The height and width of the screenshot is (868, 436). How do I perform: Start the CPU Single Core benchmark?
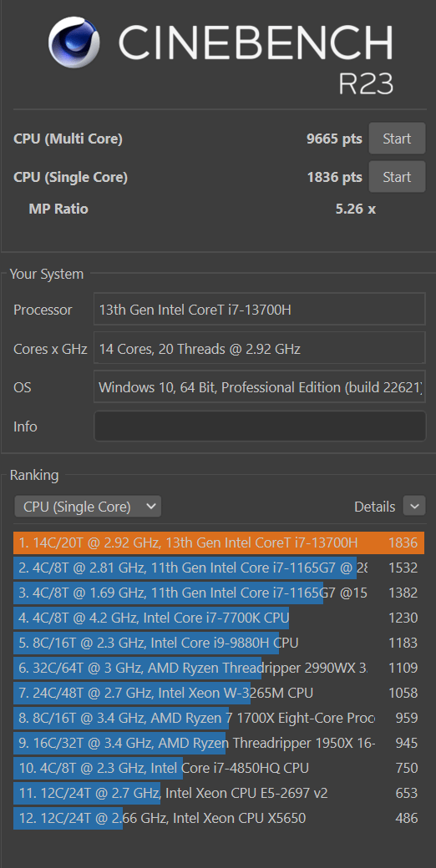pyautogui.click(x=397, y=177)
